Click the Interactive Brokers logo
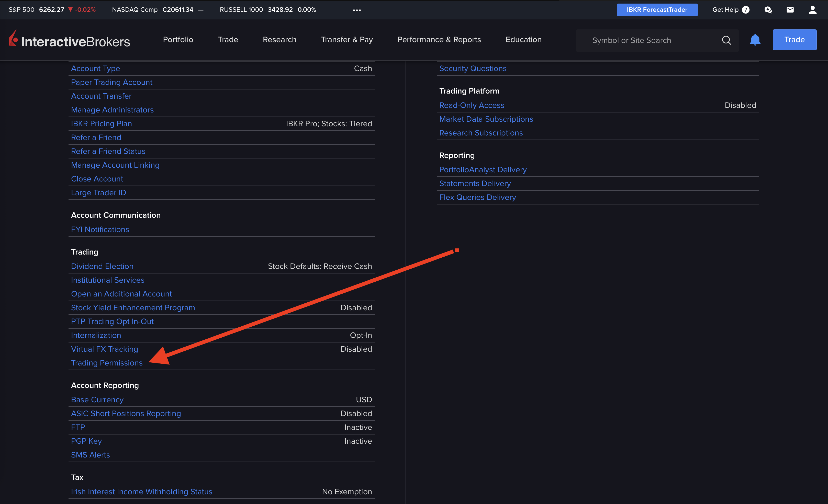Viewport: 828px width, 504px height. coord(70,40)
